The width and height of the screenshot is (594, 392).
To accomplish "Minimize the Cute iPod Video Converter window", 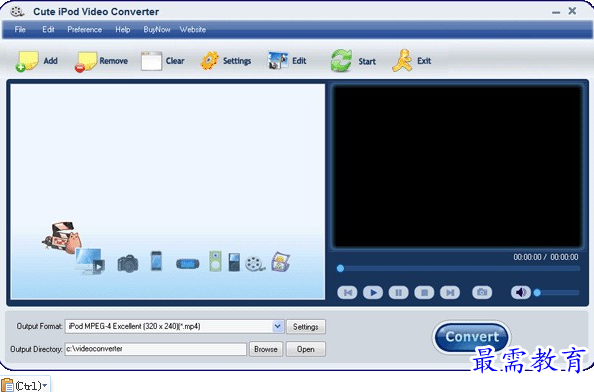I will tap(556, 12).
